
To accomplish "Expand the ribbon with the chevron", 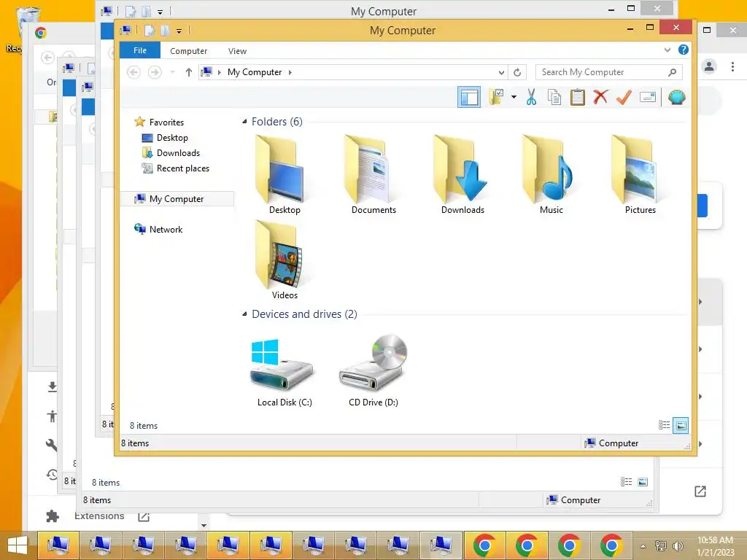I will point(667,50).
